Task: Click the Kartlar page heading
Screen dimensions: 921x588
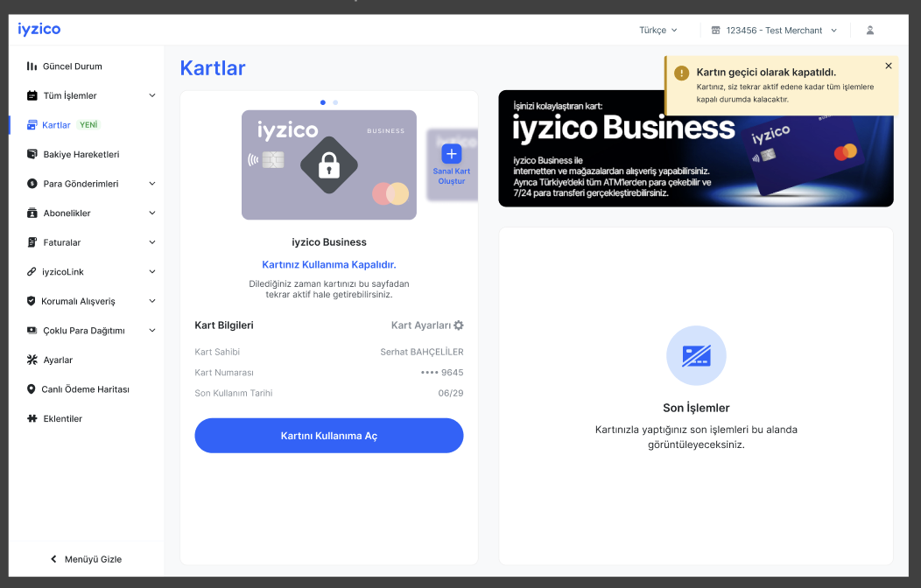Action: (x=213, y=68)
